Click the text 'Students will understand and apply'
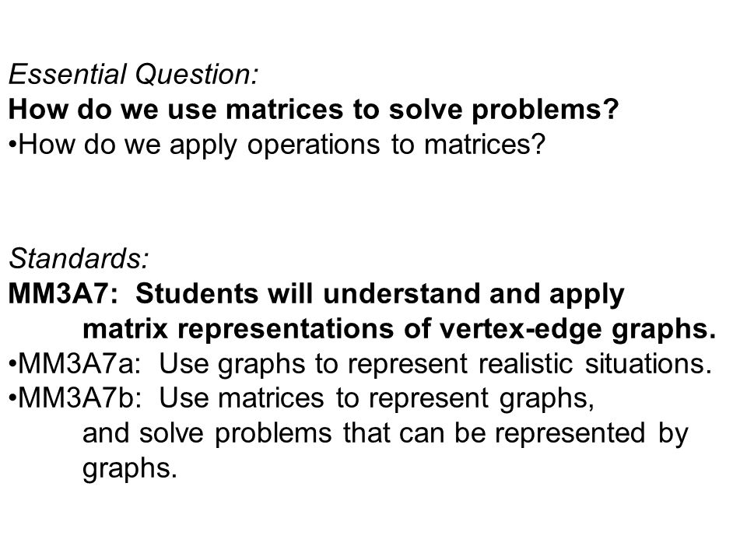This screenshot has height=560, width=747. [x=380, y=294]
